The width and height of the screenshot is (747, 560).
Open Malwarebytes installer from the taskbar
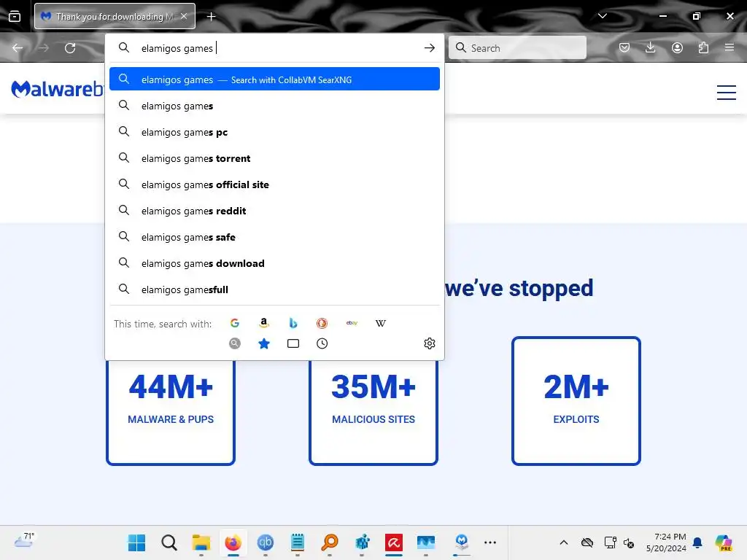[x=462, y=542]
